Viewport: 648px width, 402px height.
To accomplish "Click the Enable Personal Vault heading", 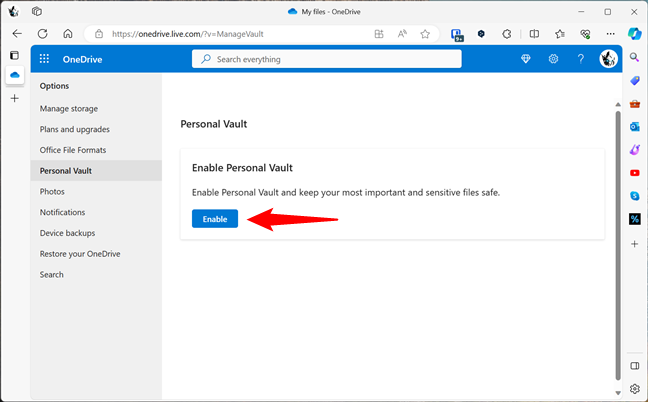I will click(x=242, y=168).
